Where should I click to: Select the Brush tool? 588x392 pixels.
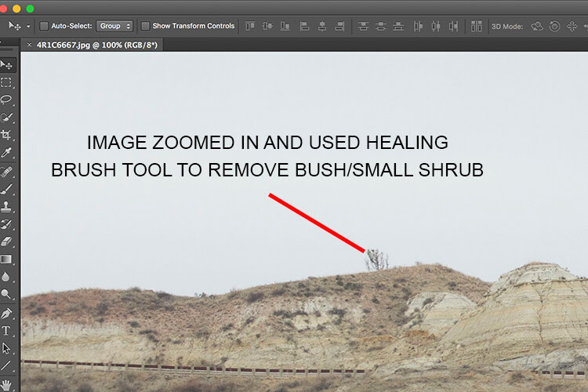[x=6, y=189]
